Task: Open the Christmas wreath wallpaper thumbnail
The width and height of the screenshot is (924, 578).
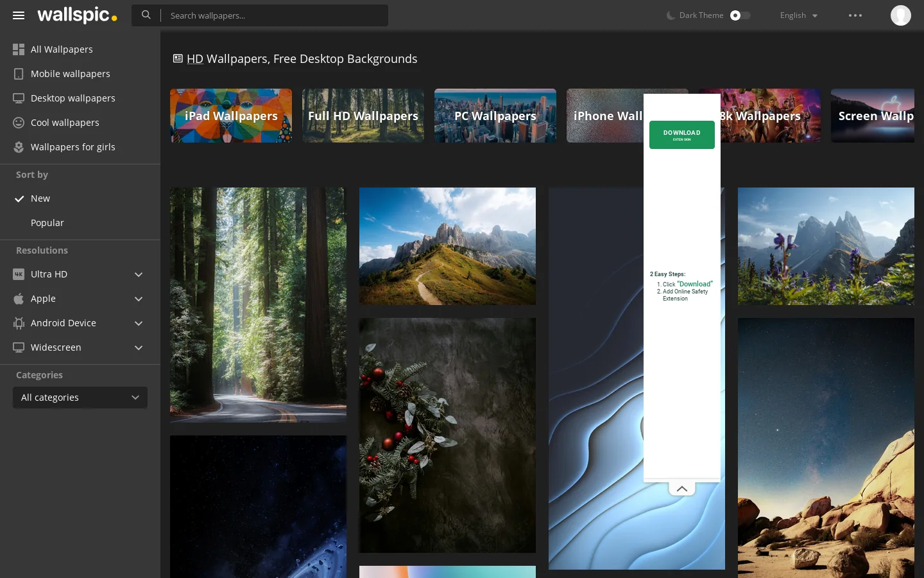Action: [x=447, y=435]
